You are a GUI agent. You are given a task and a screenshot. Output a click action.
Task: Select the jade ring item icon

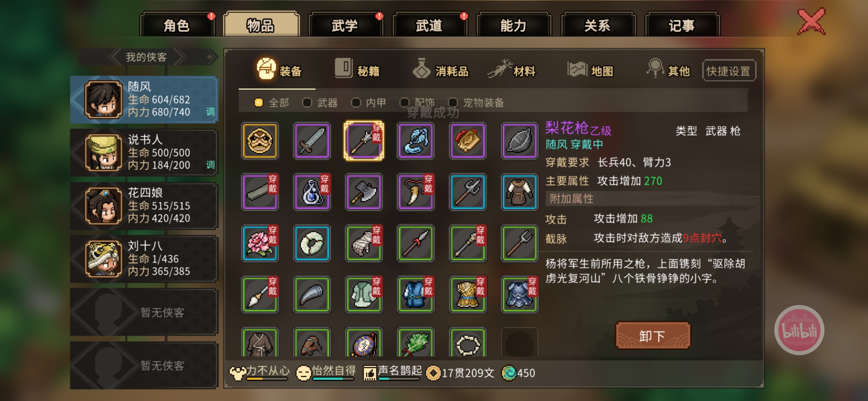pos(312,243)
